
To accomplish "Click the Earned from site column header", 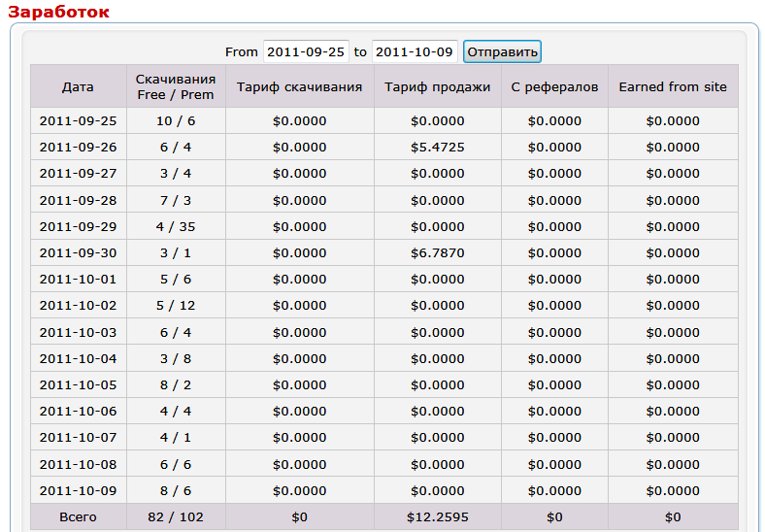I will coord(673,86).
